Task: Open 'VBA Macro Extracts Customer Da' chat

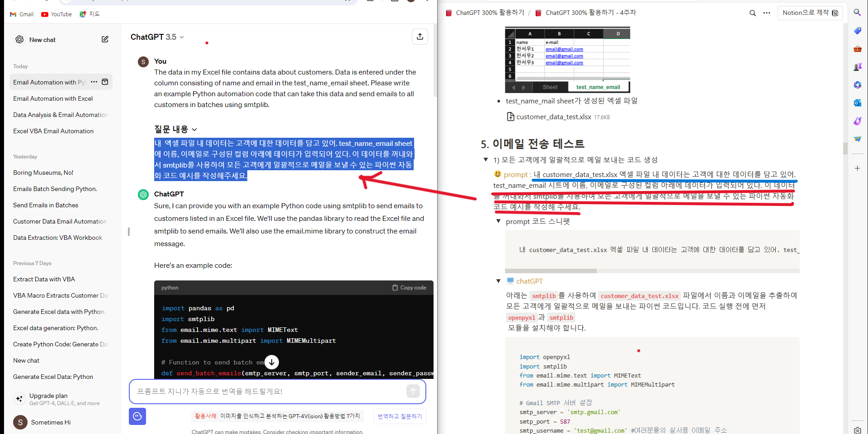Action: point(61,295)
